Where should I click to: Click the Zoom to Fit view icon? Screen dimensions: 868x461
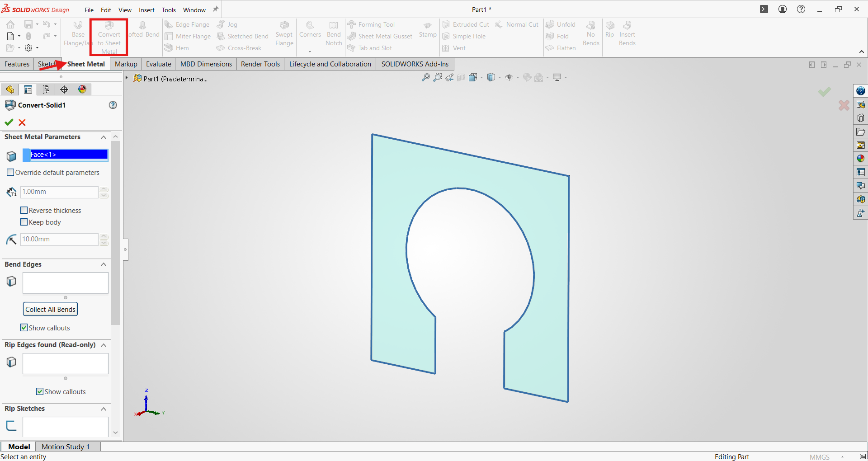pyautogui.click(x=426, y=78)
